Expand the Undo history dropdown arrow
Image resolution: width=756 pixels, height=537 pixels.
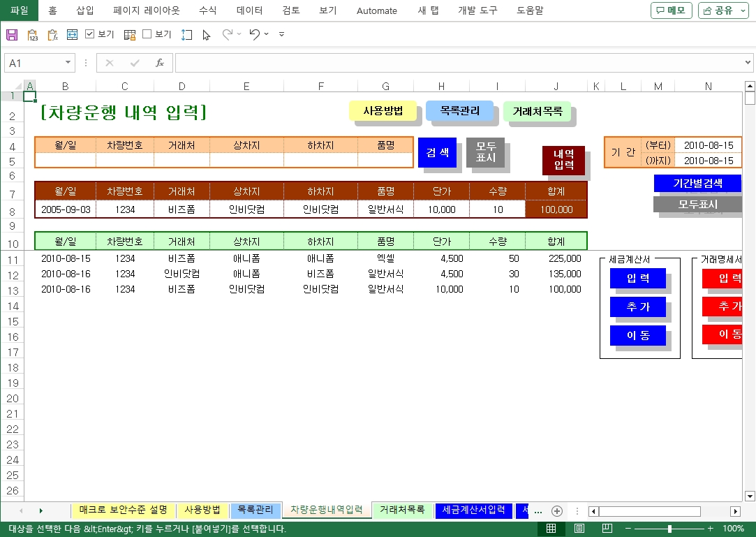(x=267, y=34)
